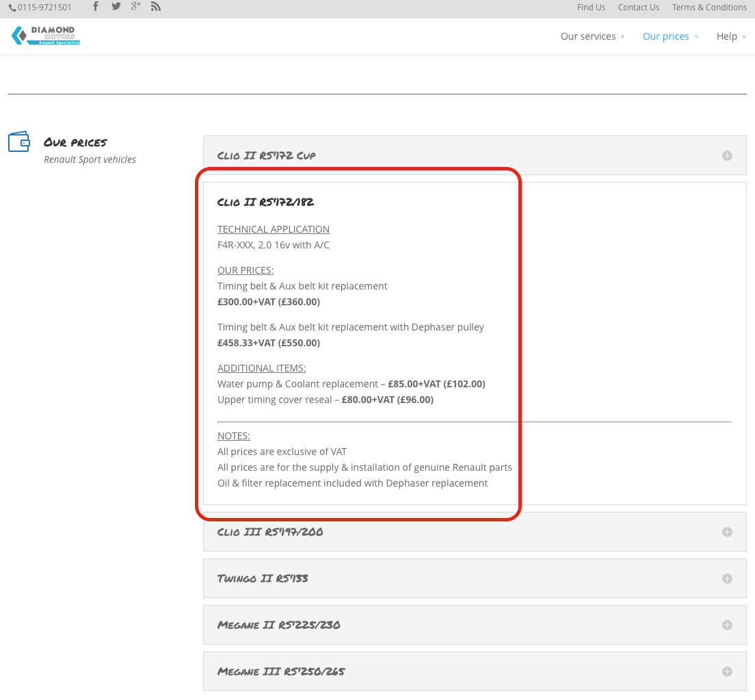Click the Twitter icon in the header
755x700 pixels.
point(116,7)
